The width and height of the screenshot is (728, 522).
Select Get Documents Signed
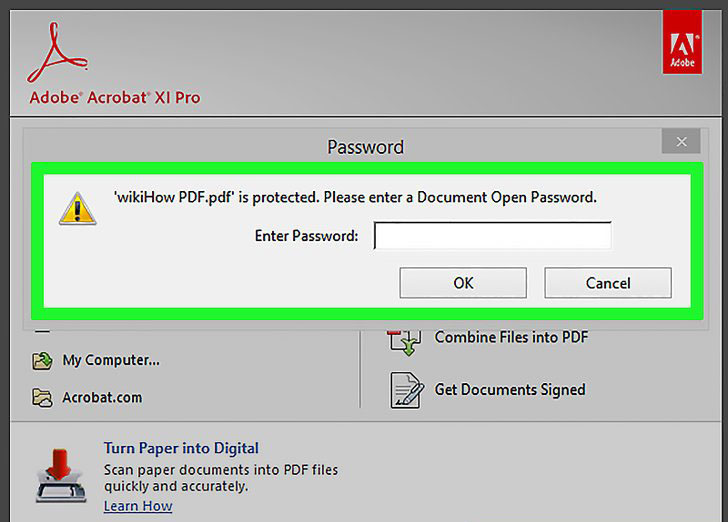click(510, 390)
